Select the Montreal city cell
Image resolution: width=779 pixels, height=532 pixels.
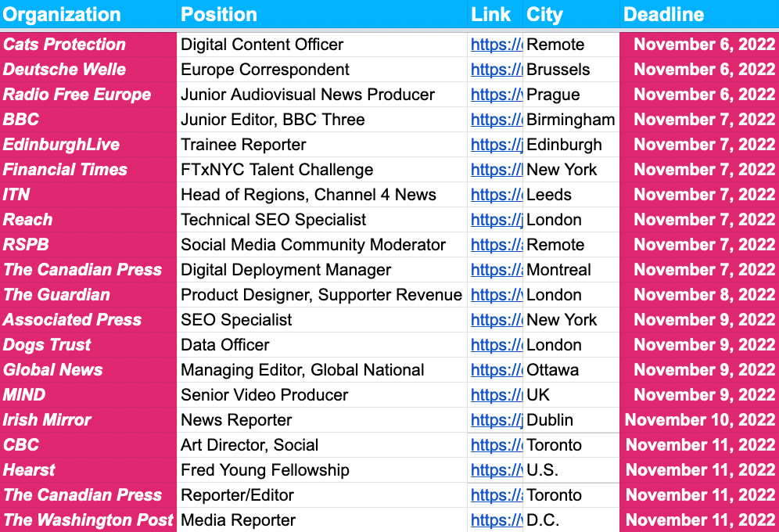[x=571, y=270]
